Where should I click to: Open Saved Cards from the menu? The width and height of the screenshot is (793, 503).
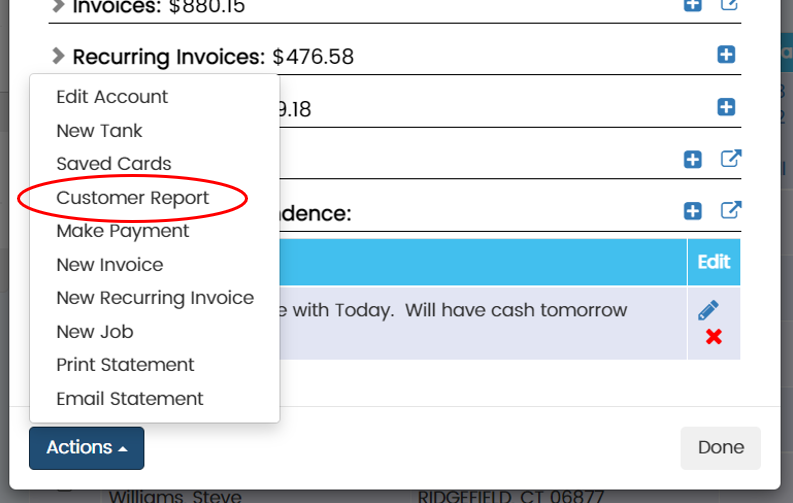[114, 164]
